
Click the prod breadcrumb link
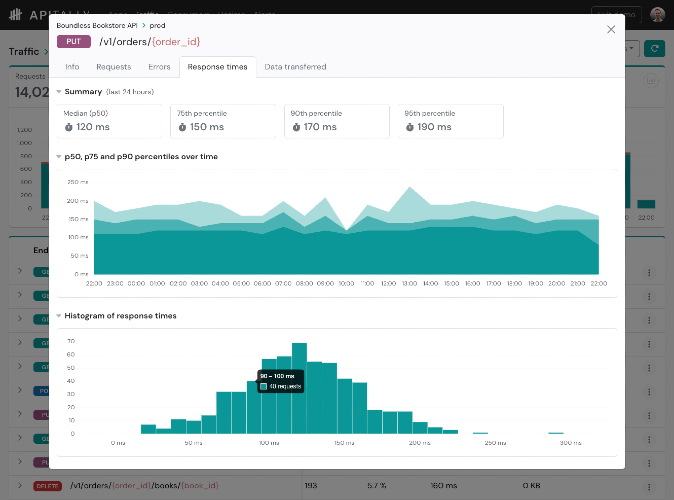point(157,25)
